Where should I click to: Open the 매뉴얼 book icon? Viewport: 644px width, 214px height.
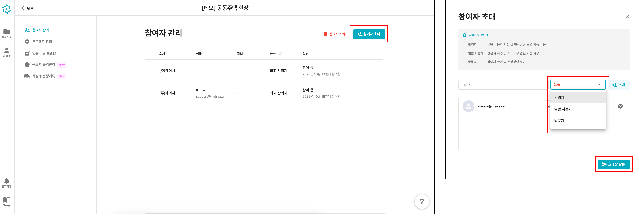click(7, 200)
